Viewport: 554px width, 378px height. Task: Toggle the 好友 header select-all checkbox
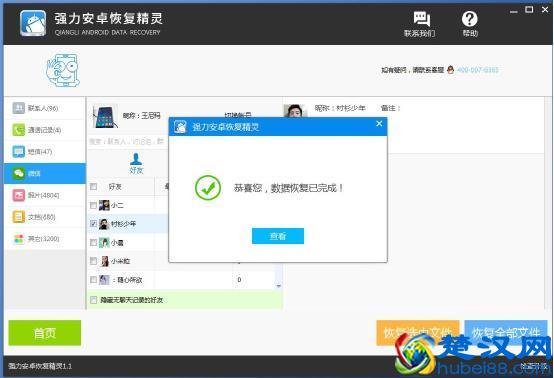(94, 187)
